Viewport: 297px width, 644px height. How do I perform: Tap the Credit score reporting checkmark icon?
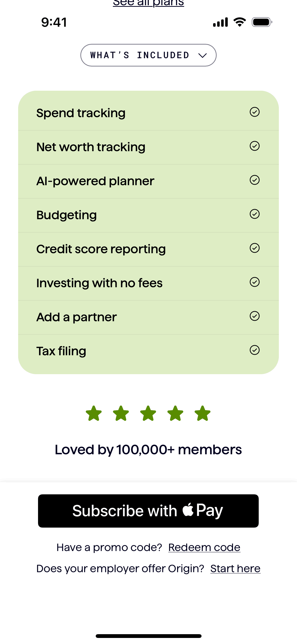tap(254, 248)
